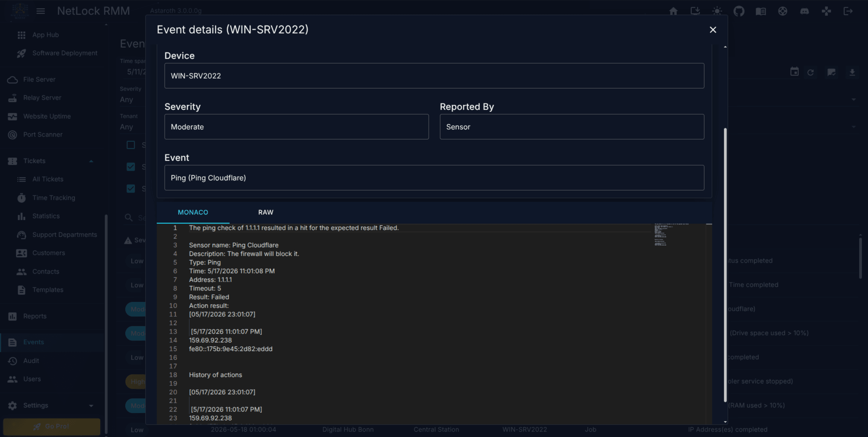Open All Tickets list
This screenshot has width=868, height=437.
[x=48, y=179]
